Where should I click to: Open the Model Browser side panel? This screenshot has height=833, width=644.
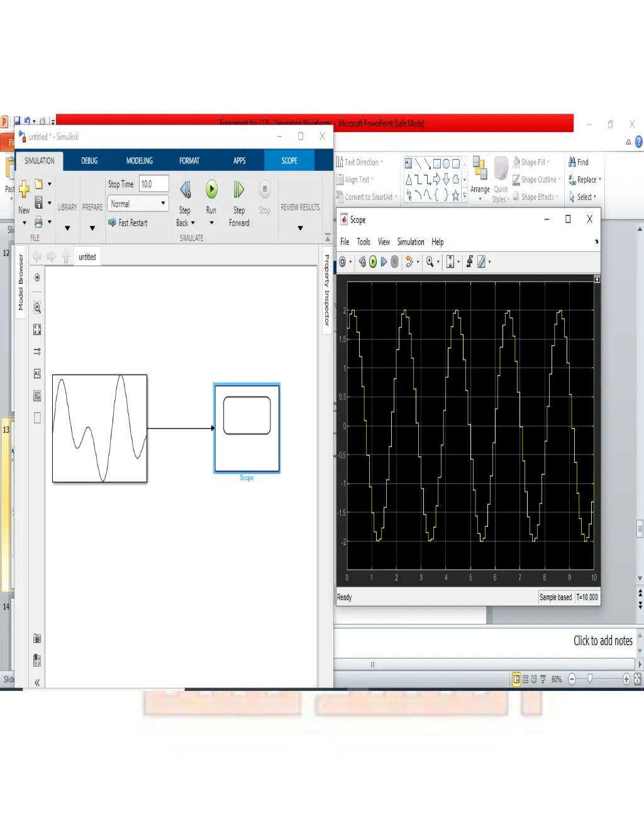tap(20, 282)
